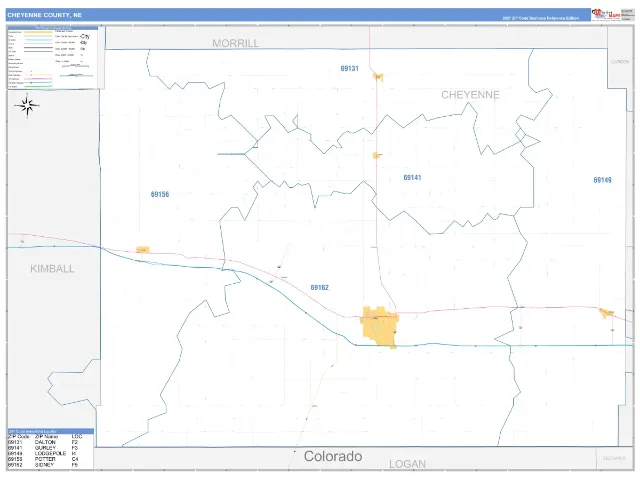The height and width of the screenshot is (480, 640).
Task: Click the "LOC" column header
Action: 76,436
